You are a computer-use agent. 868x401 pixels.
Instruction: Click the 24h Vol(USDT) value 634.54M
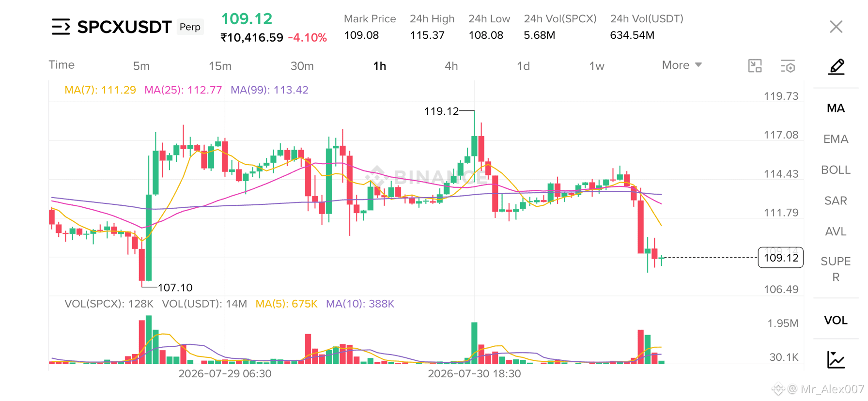tap(632, 35)
